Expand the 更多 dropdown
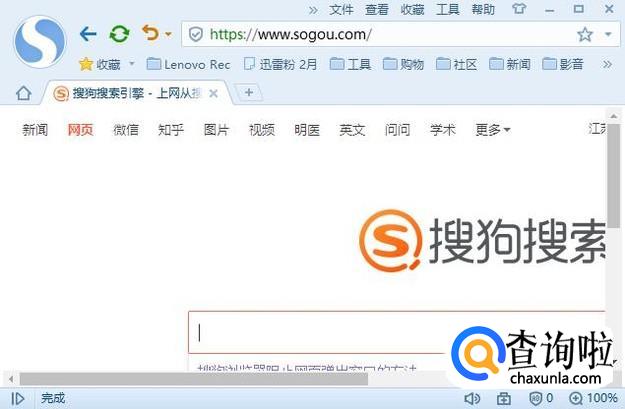This screenshot has height=409, width=625. [493, 130]
